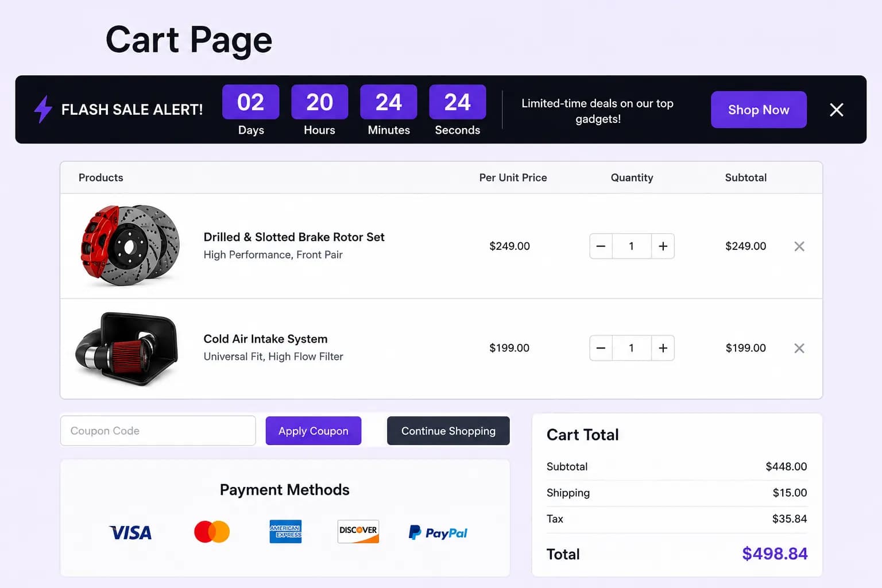Screen dimensions: 882x588
Task: Click the Hours countdown box
Action: pos(319,102)
